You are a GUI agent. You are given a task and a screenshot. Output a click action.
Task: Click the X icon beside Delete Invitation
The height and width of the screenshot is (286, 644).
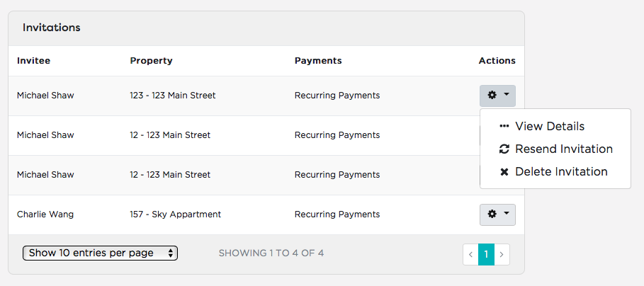504,172
